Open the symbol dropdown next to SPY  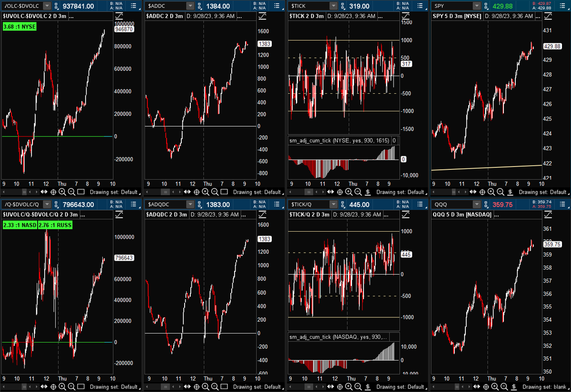click(477, 6)
